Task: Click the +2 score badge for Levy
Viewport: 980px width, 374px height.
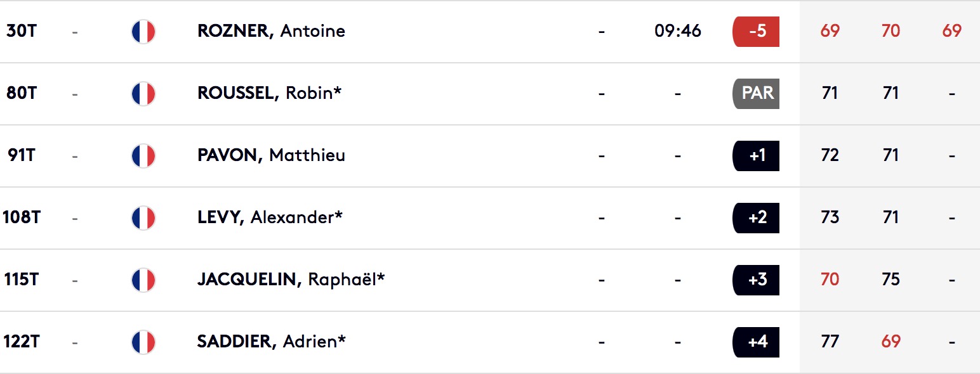Action: (x=756, y=217)
